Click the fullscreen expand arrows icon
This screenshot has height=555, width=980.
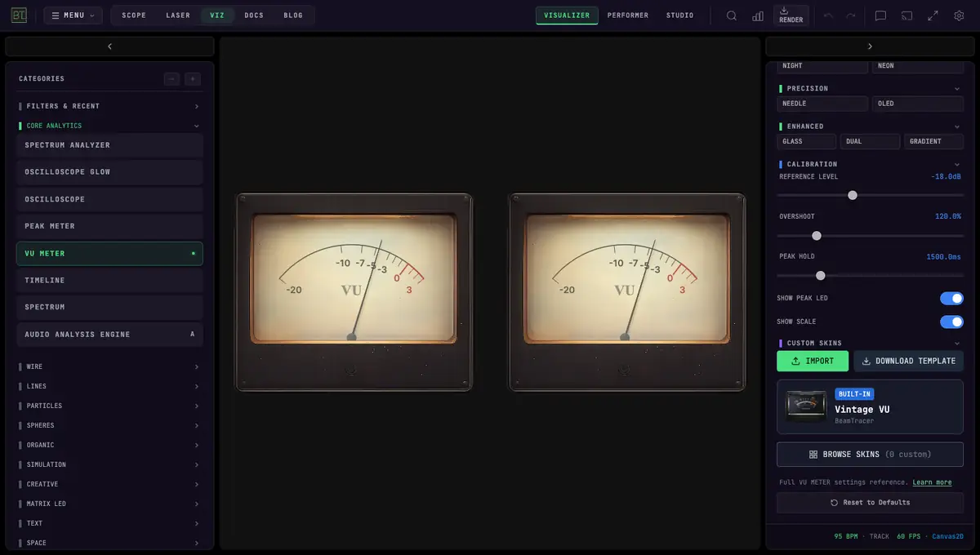(933, 16)
